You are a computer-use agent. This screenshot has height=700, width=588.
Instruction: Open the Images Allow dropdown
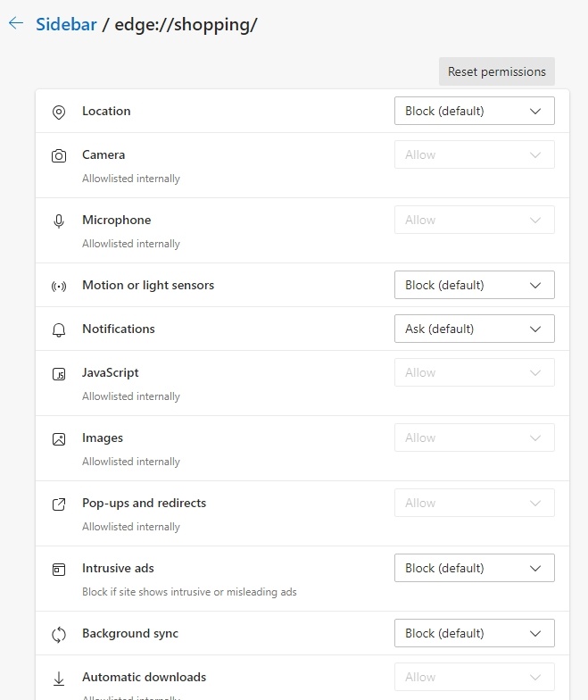coord(475,437)
